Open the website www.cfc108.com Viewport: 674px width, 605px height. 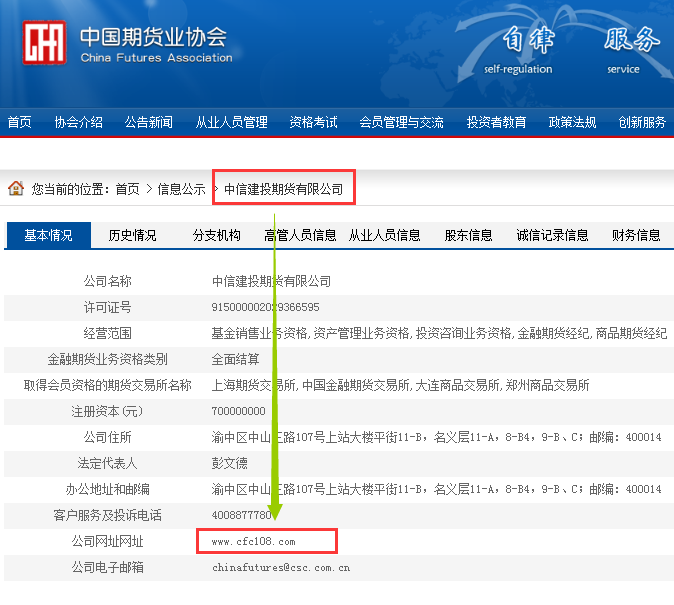254,542
